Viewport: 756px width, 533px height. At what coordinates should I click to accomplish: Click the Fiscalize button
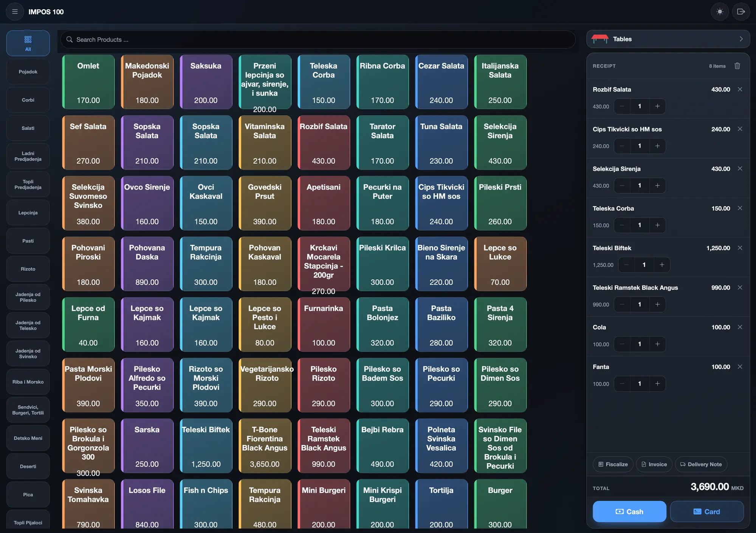(613, 464)
